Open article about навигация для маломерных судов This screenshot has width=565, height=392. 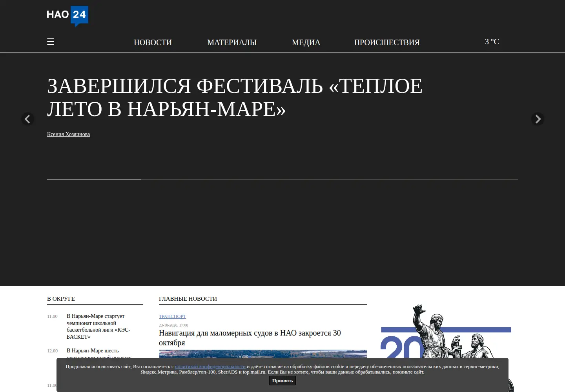(x=250, y=338)
